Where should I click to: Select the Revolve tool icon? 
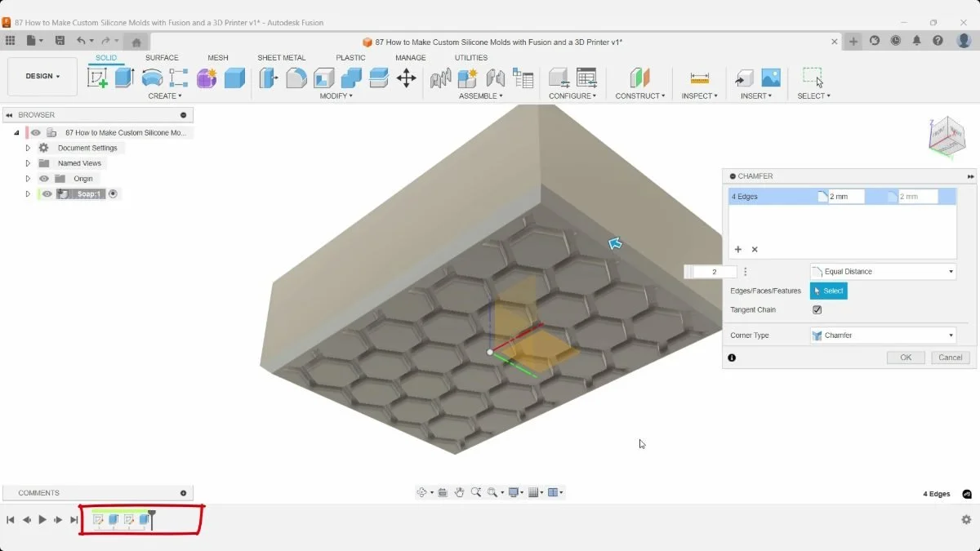152,78
